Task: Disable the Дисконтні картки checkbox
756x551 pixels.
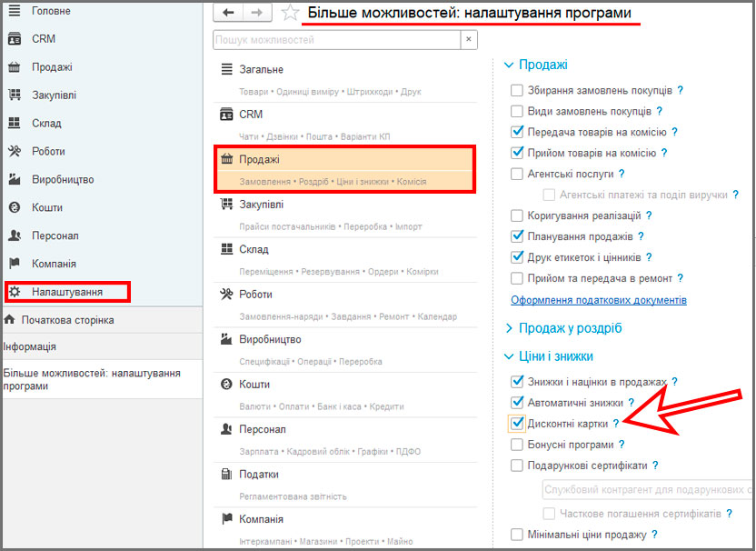Action: click(517, 424)
